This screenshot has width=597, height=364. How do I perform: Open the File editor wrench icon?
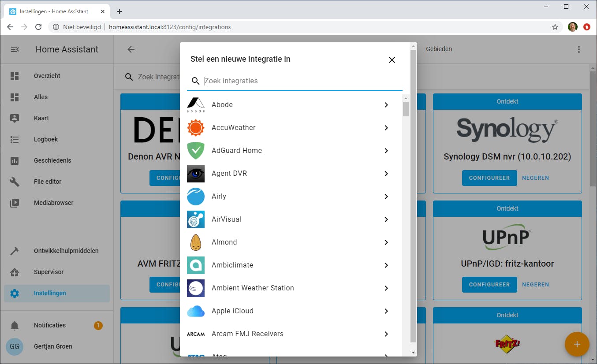tap(15, 182)
